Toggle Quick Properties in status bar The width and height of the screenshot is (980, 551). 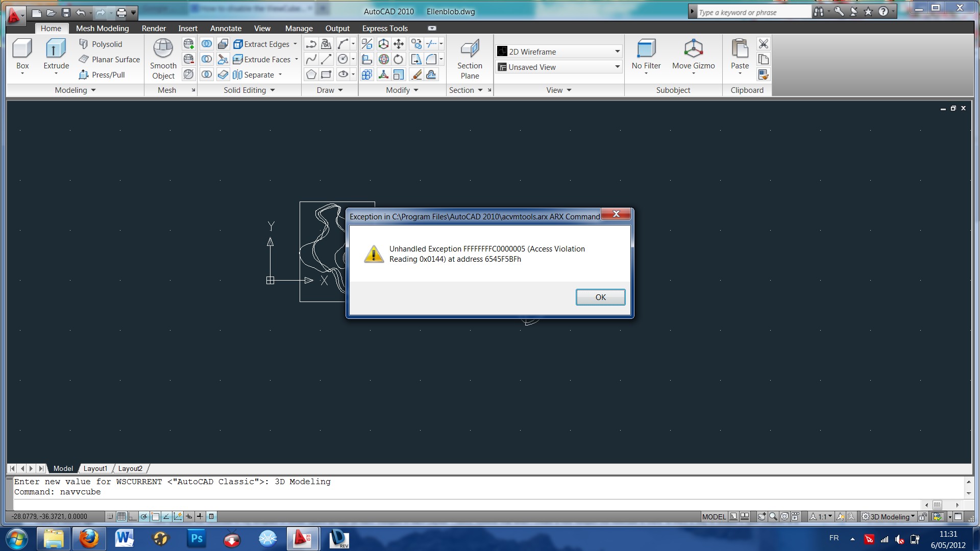pos(211,516)
